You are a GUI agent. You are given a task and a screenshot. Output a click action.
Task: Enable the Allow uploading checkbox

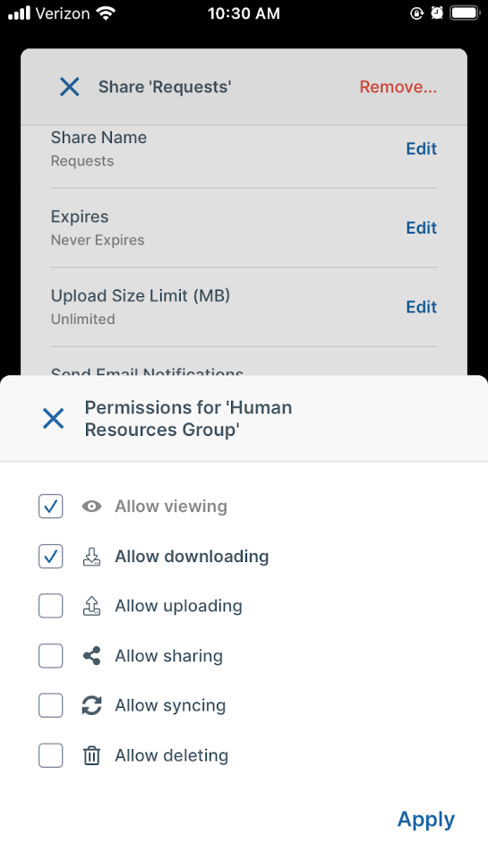(50, 606)
